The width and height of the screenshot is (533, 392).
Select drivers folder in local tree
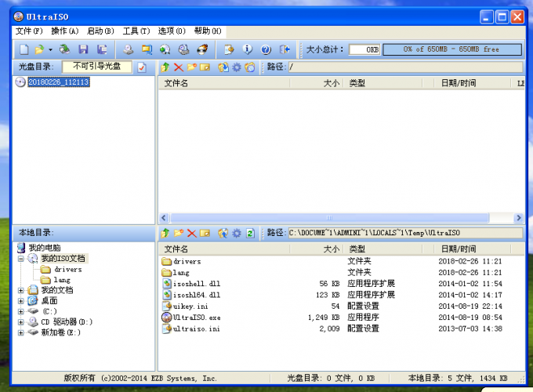(x=68, y=269)
